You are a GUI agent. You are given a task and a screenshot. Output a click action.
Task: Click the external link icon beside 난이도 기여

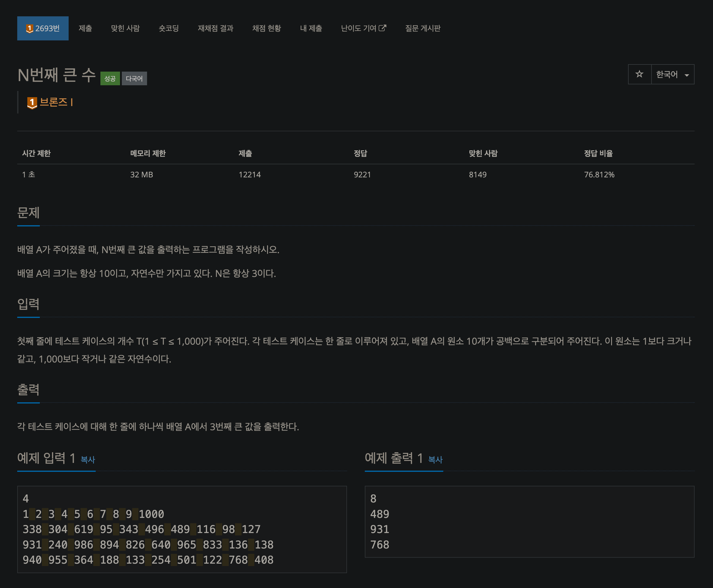pyautogui.click(x=382, y=28)
